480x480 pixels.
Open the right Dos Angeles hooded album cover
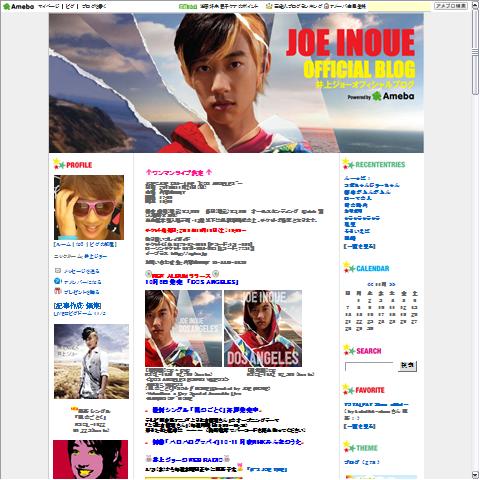point(263,328)
